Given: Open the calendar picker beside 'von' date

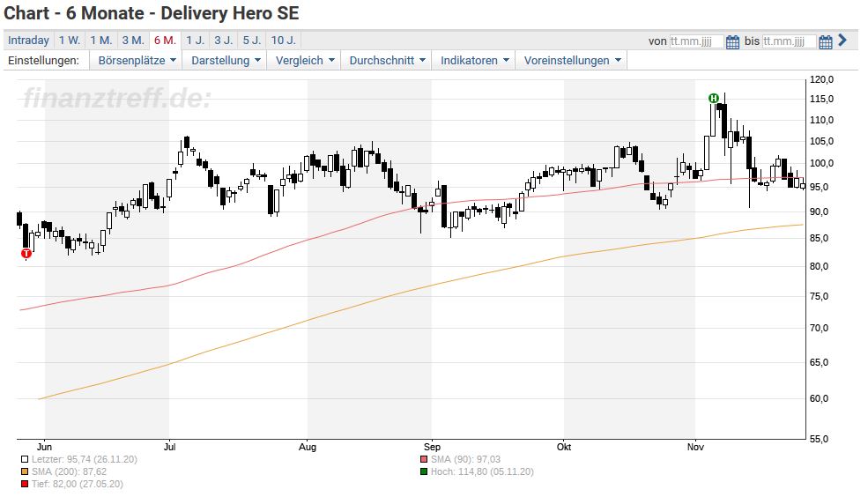Looking at the screenshot, I should tap(731, 41).
